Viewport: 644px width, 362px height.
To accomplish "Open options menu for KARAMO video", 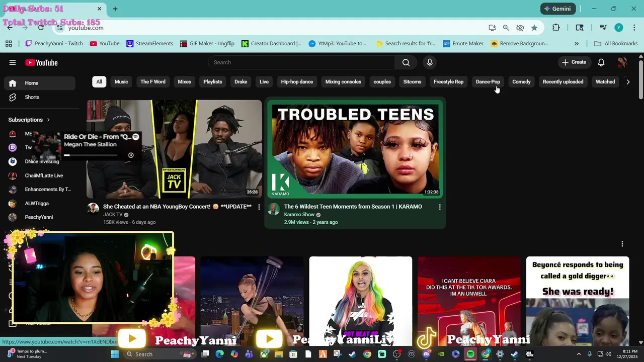I will [x=440, y=207].
